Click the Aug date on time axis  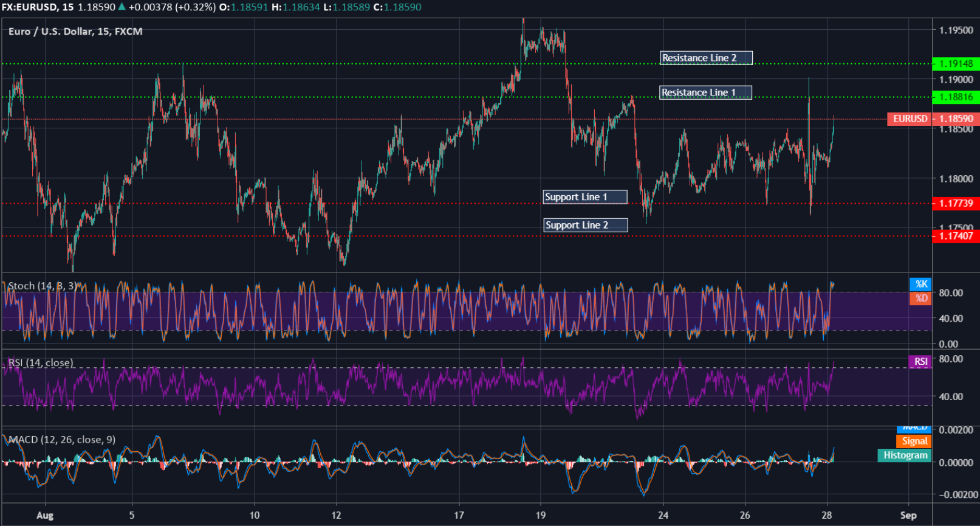point(45,515)
